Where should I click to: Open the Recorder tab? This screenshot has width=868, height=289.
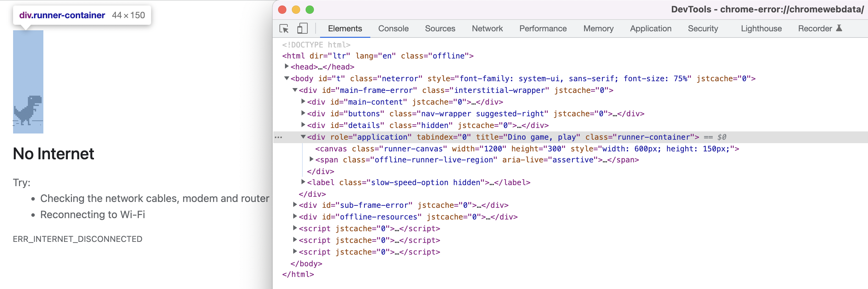[x=820, y=29]
